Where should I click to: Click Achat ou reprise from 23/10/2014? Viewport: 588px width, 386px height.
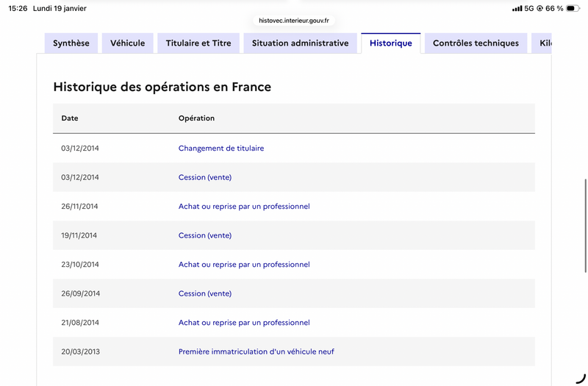(244, 265)
